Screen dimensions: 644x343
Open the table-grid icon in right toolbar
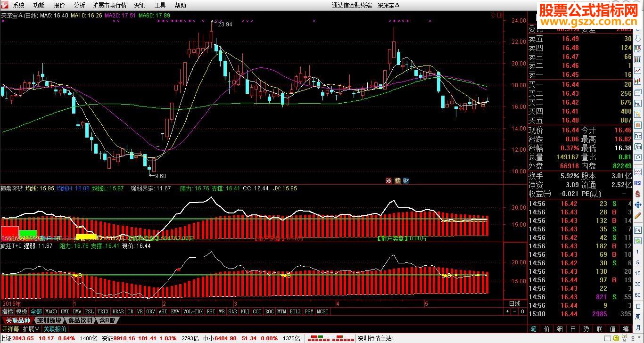click(x=637, y=59)
